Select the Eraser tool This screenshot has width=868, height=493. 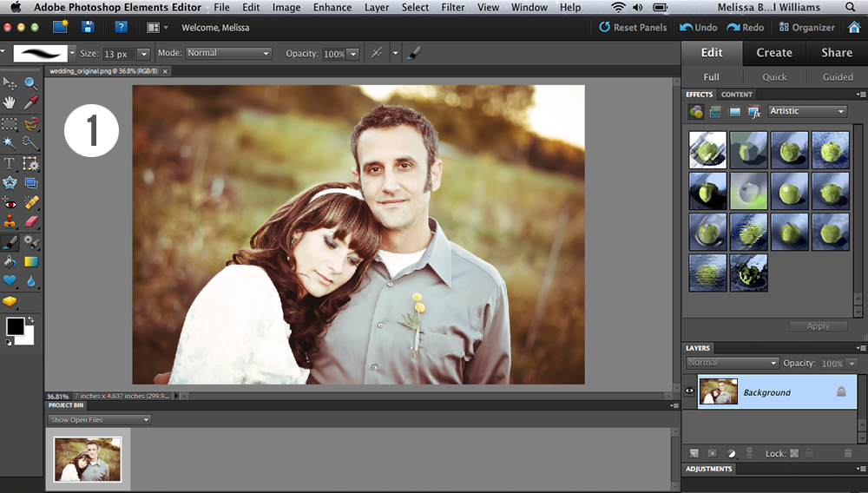pyautogui.click(x=31, y=222)
